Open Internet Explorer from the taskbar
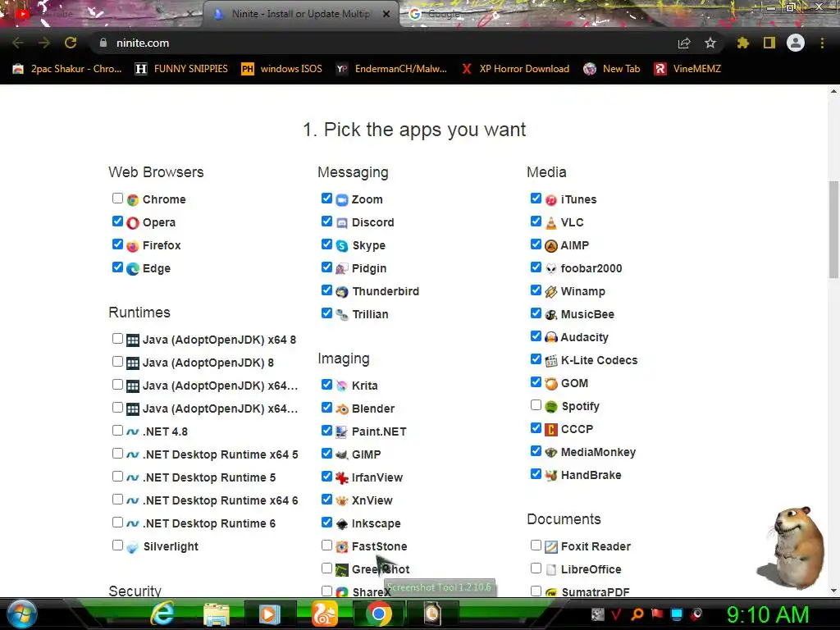The width and height of the screenshot is (840, 630). point(162,614)
